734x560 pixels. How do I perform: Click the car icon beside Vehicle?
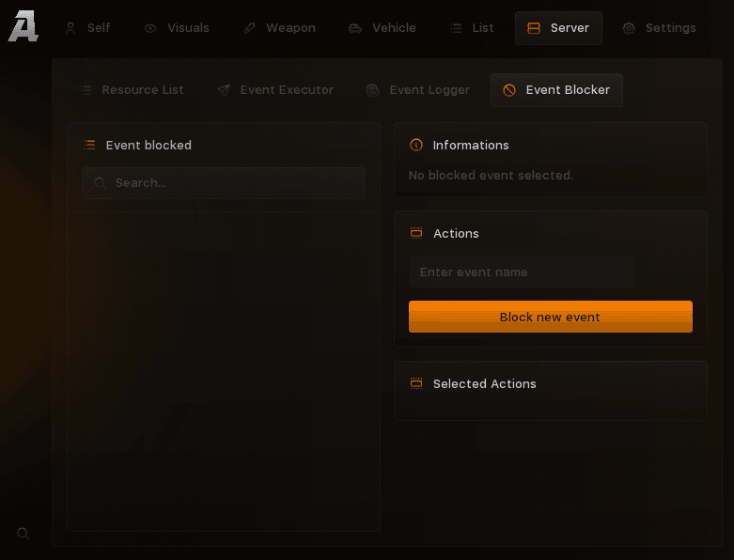pos(355,29)
